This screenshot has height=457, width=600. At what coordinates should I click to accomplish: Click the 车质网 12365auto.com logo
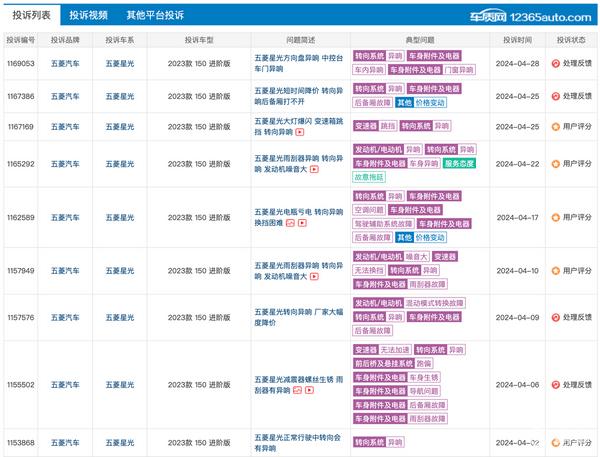pos(530,17)
